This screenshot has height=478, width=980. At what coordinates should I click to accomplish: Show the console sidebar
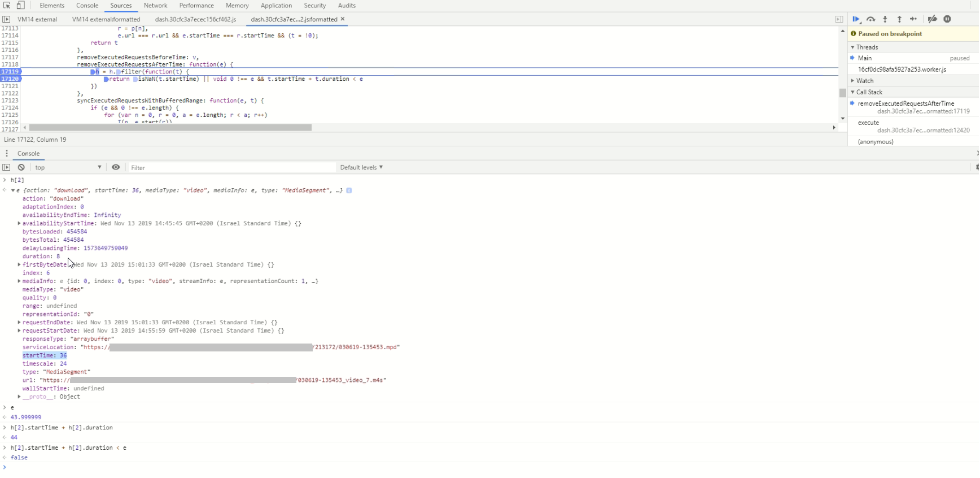click(6, 167)
